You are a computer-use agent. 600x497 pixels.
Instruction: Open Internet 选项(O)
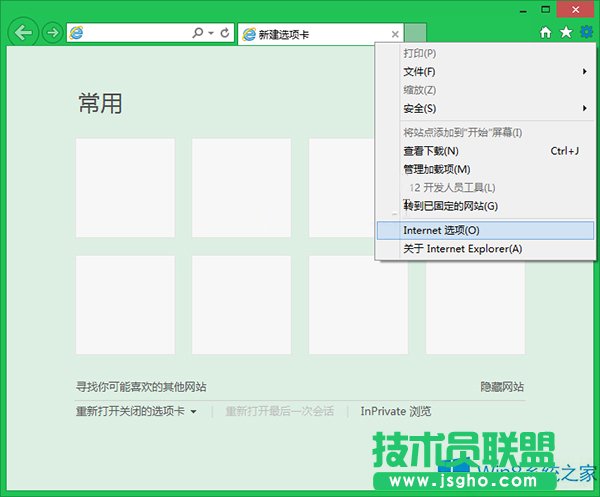point(485,230)
